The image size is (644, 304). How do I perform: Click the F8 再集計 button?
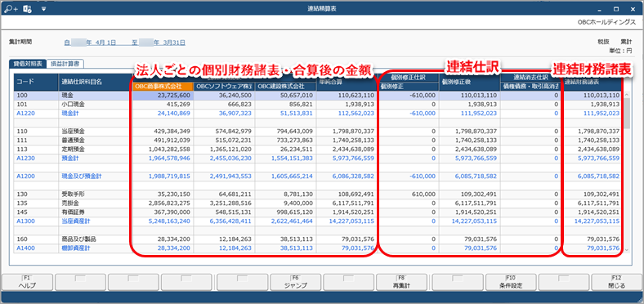(402, 282)
